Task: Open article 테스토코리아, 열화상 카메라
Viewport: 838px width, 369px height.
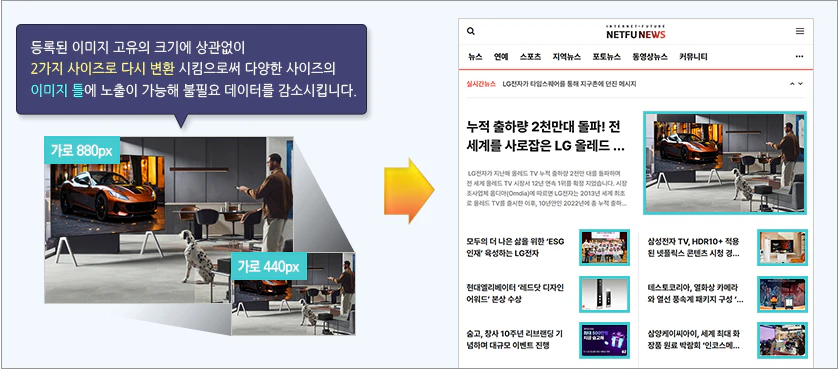Action: coord(695,293)
